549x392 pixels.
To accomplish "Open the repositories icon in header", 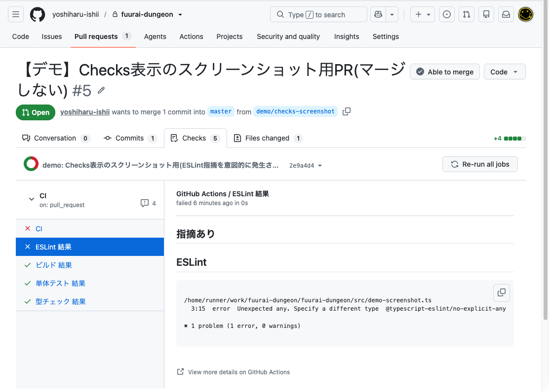I will [x=486, y=14].
